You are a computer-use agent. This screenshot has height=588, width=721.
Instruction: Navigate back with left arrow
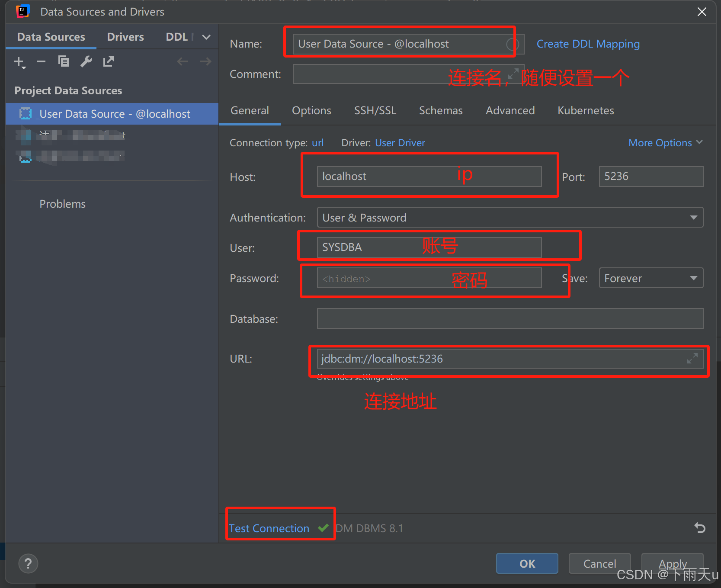[183, 62]
